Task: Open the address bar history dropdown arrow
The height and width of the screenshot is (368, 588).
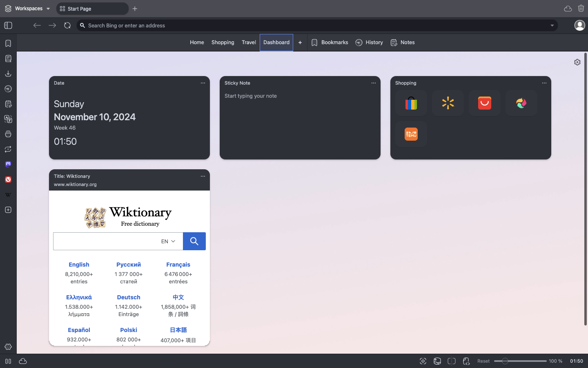Action: click(552, 25)
